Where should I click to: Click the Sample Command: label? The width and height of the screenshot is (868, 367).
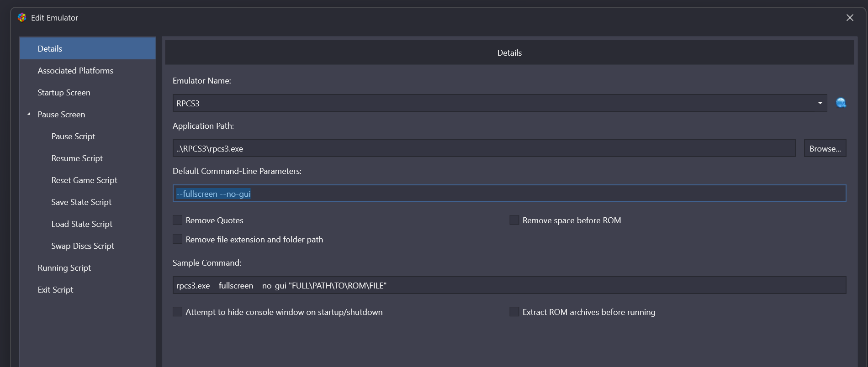[207, 262]
